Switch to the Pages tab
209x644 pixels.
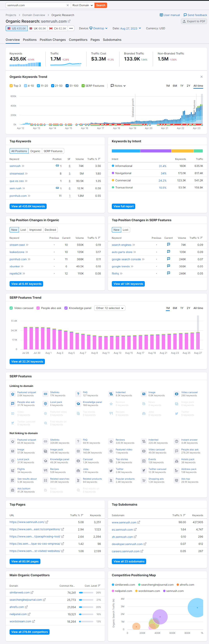[95, 40]
